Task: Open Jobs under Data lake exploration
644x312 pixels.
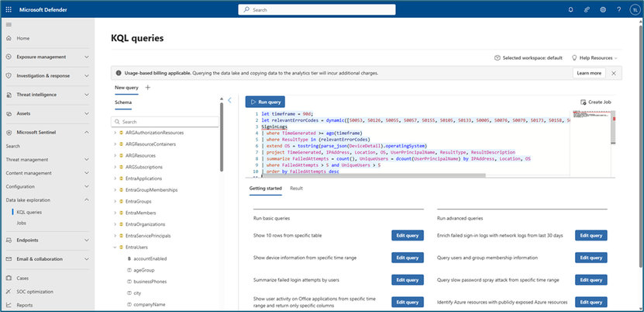Action: click(x=22, y=224)
